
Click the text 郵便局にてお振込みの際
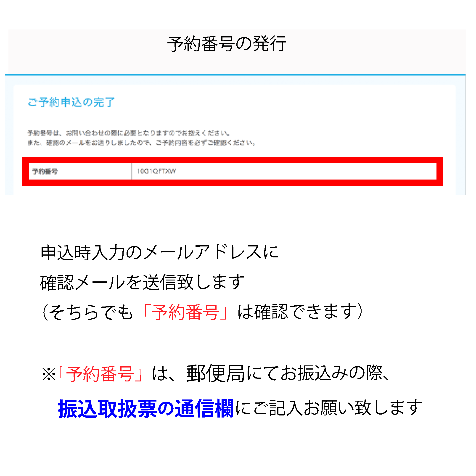coord(284,373)
